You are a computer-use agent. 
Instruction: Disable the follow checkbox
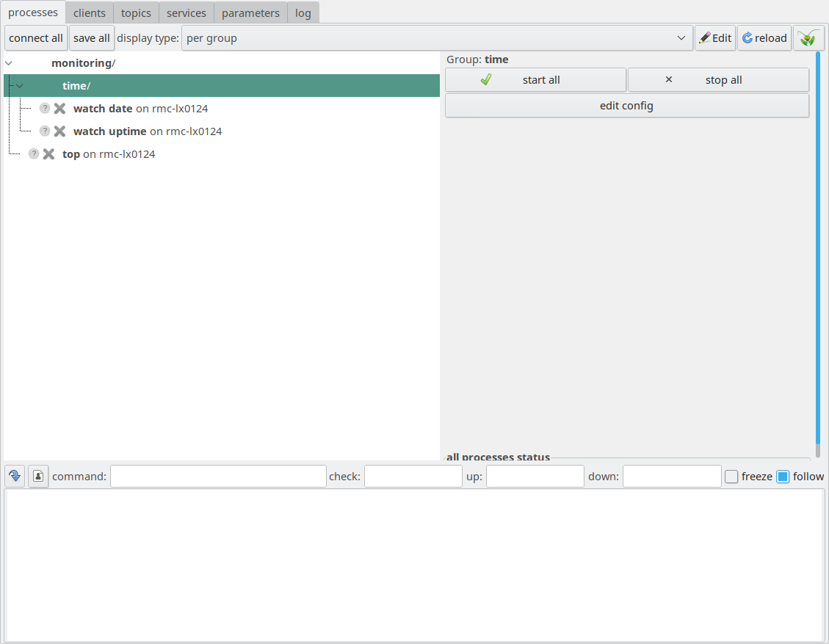click(x=783, y=477)
